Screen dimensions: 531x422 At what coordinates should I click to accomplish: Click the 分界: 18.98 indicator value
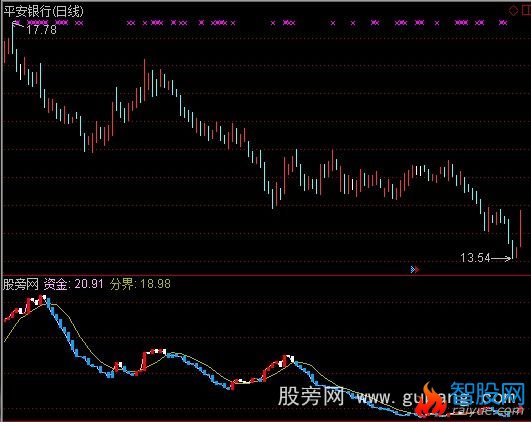pos(140,284)
